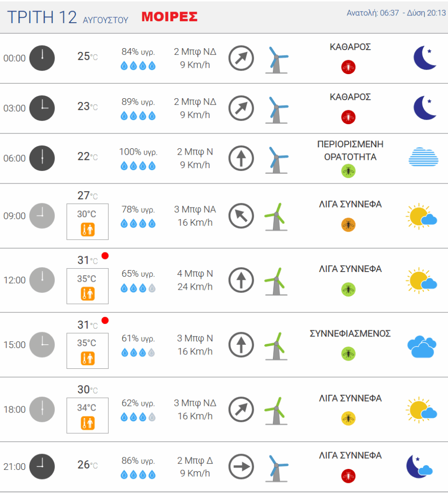Click the 34°C heat index box at 18:00
The image size is (448, 493).
(88, 415)
